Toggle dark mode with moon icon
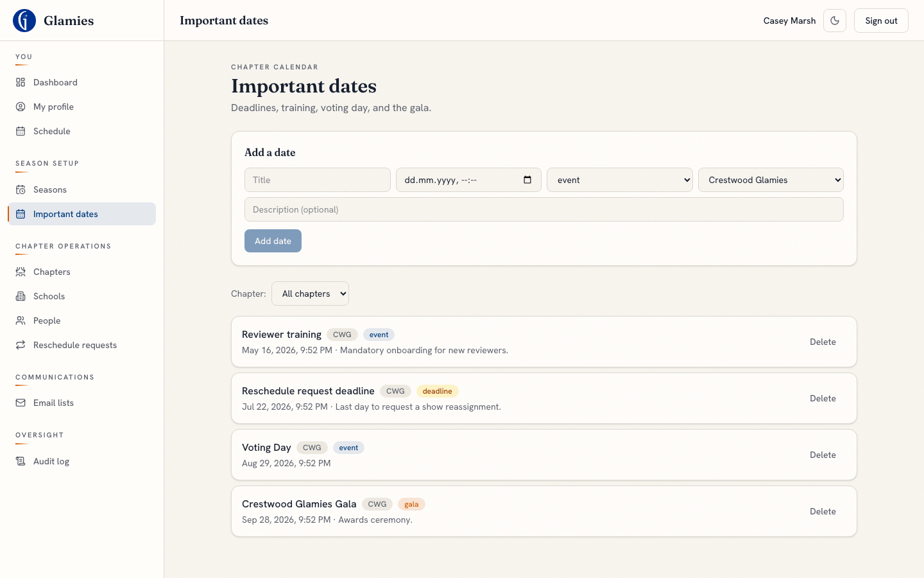Screen dimensions: 924x578 point(835,21)
